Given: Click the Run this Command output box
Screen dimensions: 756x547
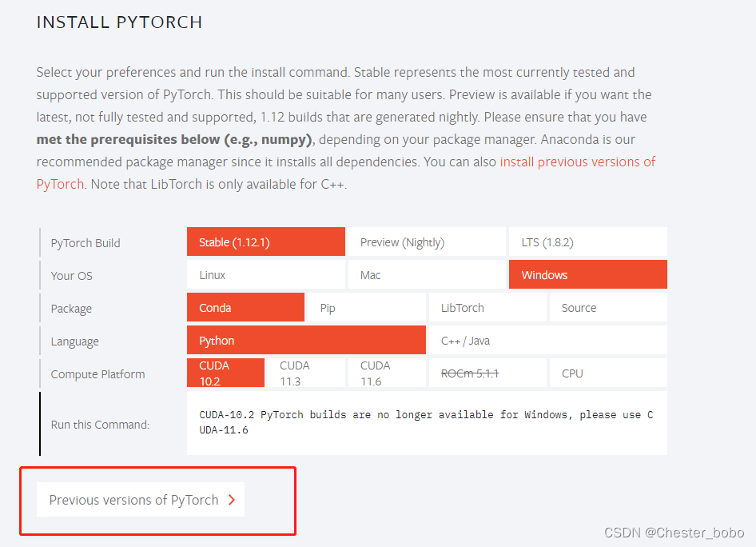Looking at the screenshot, I should click(427, 423).
